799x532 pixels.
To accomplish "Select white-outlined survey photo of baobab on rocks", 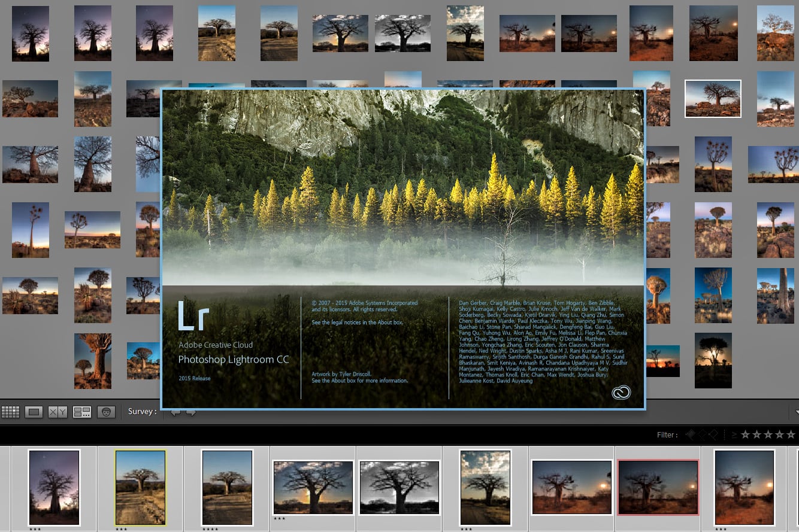I will [x=713, y=99].
